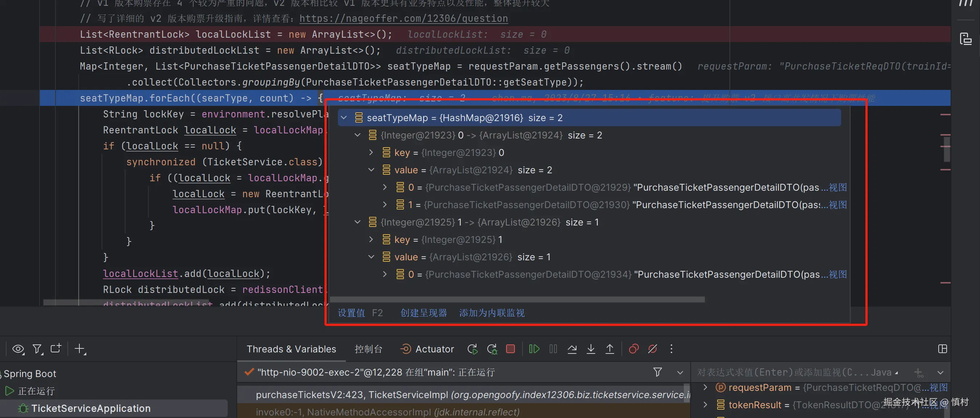
Task: Open View Breakpoints dialog
Action: [x=633, y=349]
